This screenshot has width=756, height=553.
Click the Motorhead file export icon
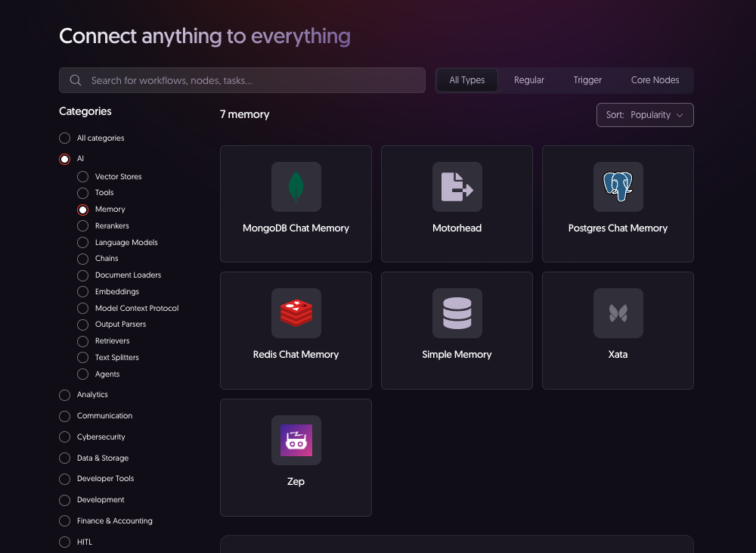pos(457,187)
